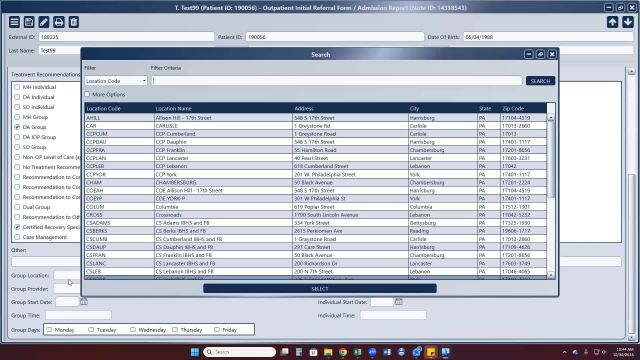Image resolution: width=640 pixels, height=360 pixels.
Task: Select the COLUM Columbia row
Action: pyautogui.click(x=316, y=207)
